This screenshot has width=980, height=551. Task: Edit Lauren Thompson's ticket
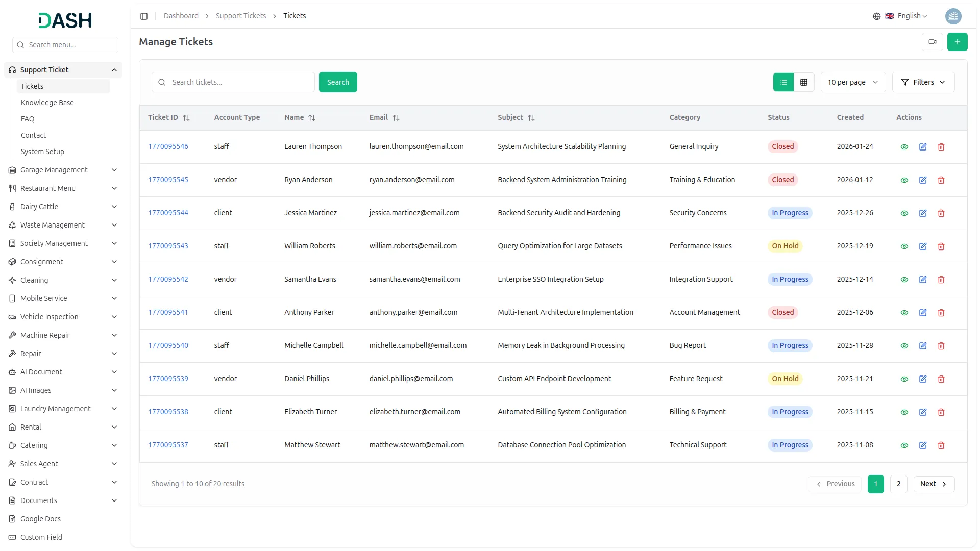tap(923, 147)
